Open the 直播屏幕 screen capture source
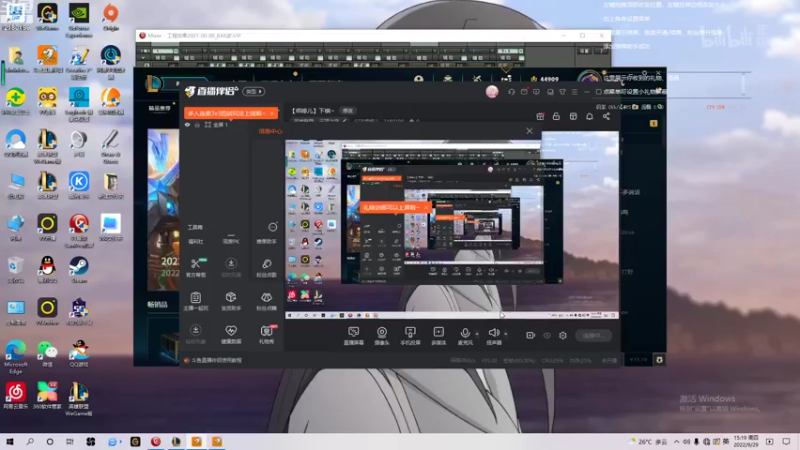Screen dimensions: 800x450 (x=354, y=336)
